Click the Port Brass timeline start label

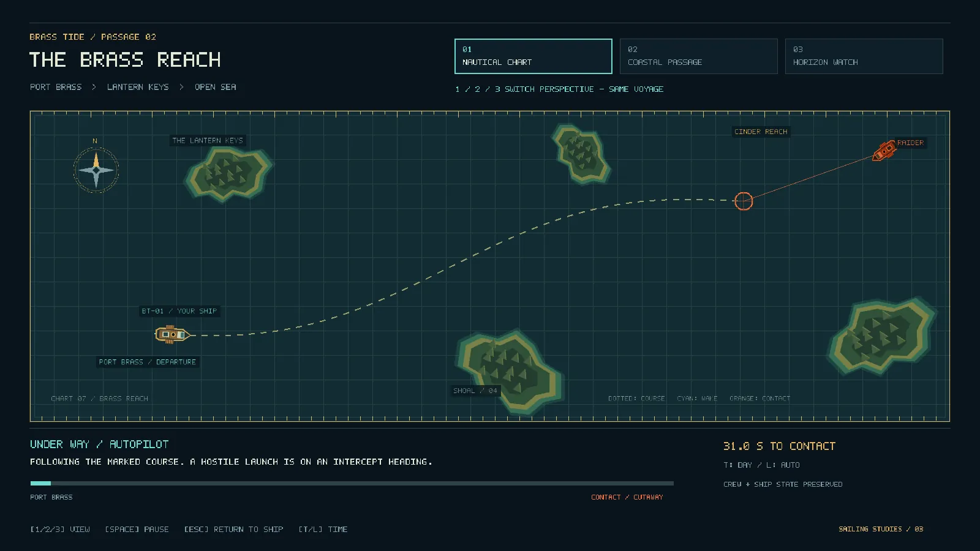(51, 497)
